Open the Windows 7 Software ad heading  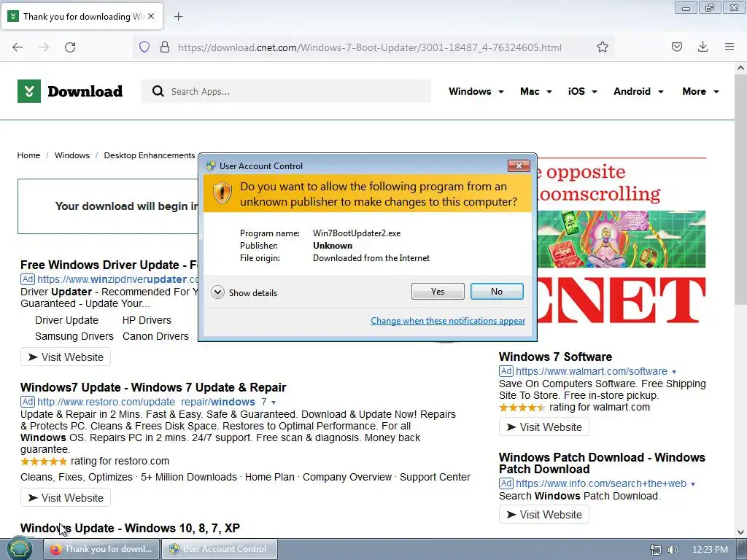555,357
